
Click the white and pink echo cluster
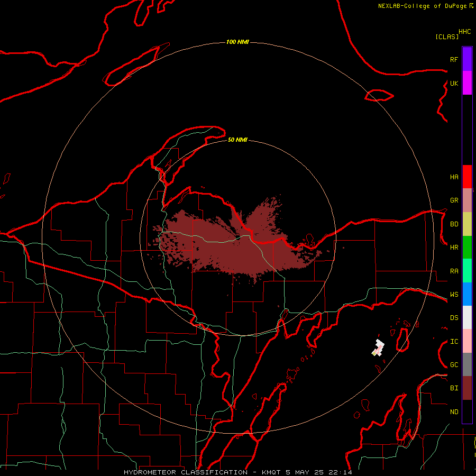378,348
